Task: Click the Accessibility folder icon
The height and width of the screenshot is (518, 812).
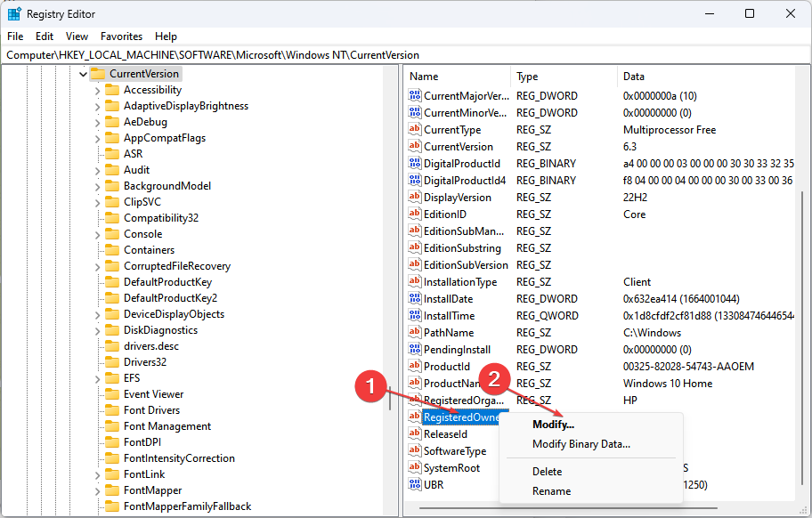Action: pos(112,90)
